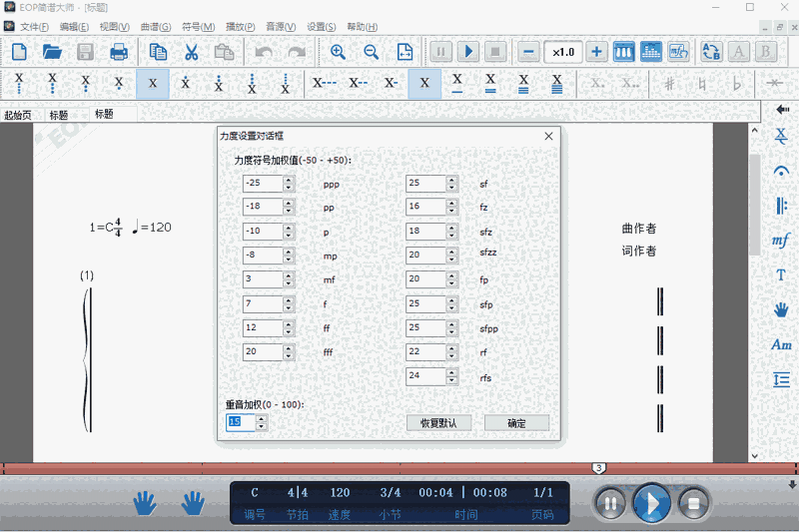Image resolution: width=799 pixels, height=532 pixels.
Task: Click the fff weight input field
Action: [x=262, y=352]
